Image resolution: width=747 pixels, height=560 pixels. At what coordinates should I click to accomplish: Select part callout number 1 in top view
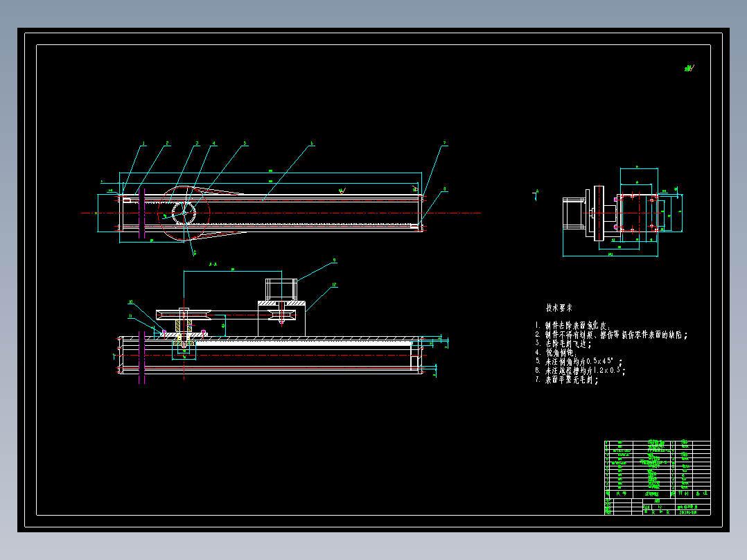[144, 143]
